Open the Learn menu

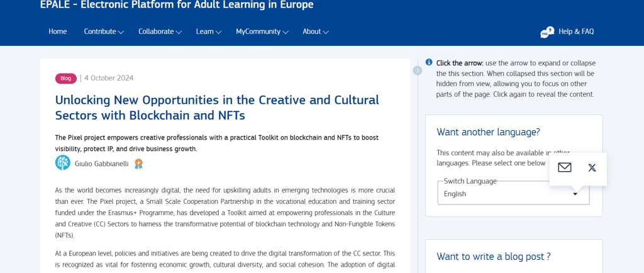click(209, 31)
